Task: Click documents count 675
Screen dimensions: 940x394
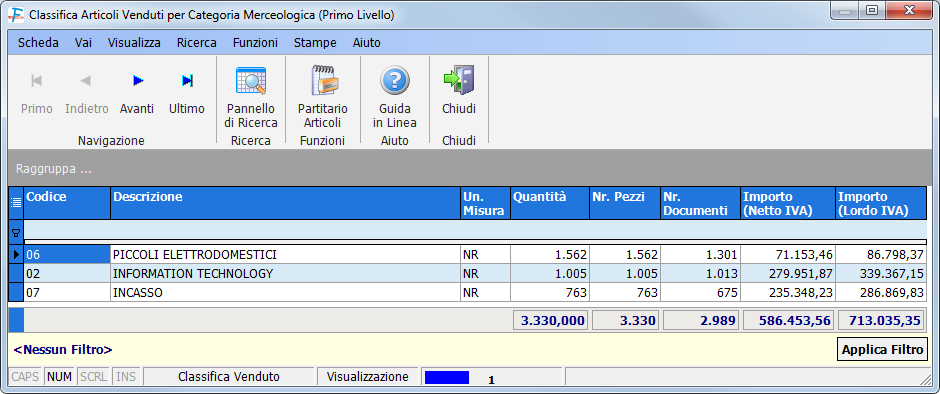Action: 700,292
